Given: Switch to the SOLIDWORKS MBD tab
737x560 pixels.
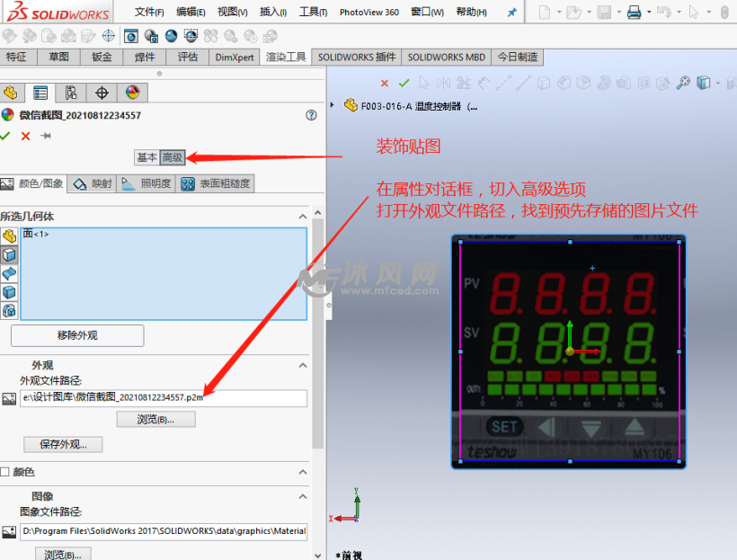Looking at the screenshot, I should click(447, 58).
